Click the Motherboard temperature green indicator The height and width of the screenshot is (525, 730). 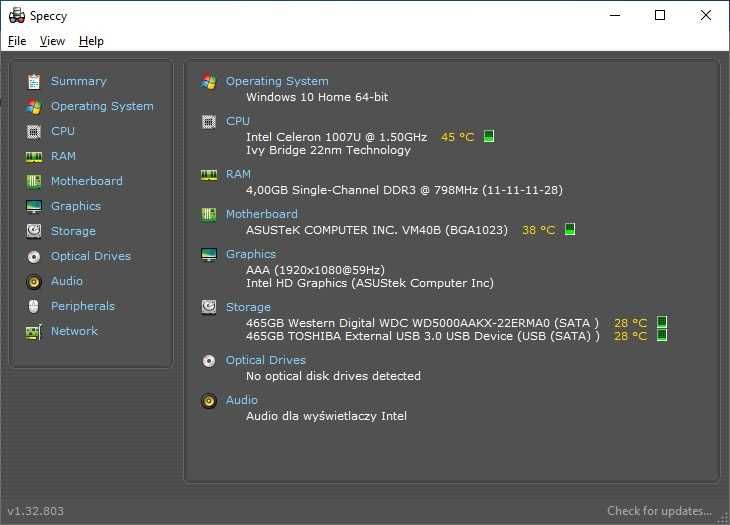coord(570,229)
